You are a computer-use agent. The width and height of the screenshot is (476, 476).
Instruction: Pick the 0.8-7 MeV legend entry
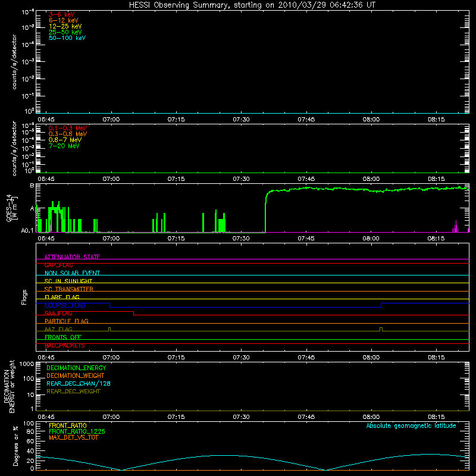click(65, 140)
